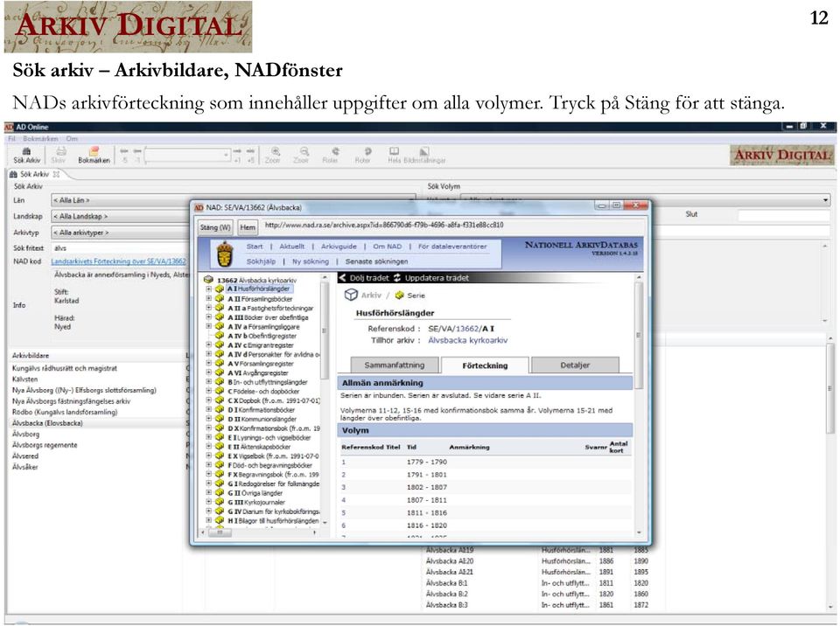The width and height of the screenshot is (840, 626).
Task: Close the Sök Arkiv tab with X
Action: pyautogui.click(x=56, y=174)
